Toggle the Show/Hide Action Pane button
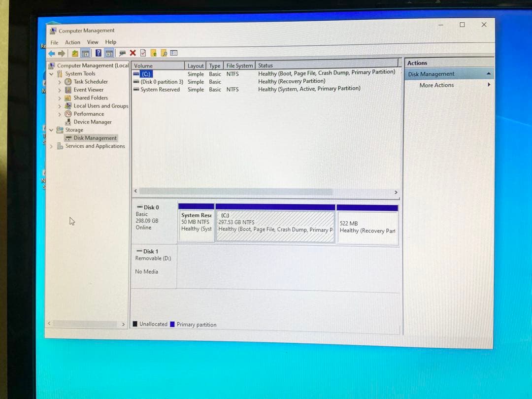This screenshot has width=532, height=399. [109, 53]
